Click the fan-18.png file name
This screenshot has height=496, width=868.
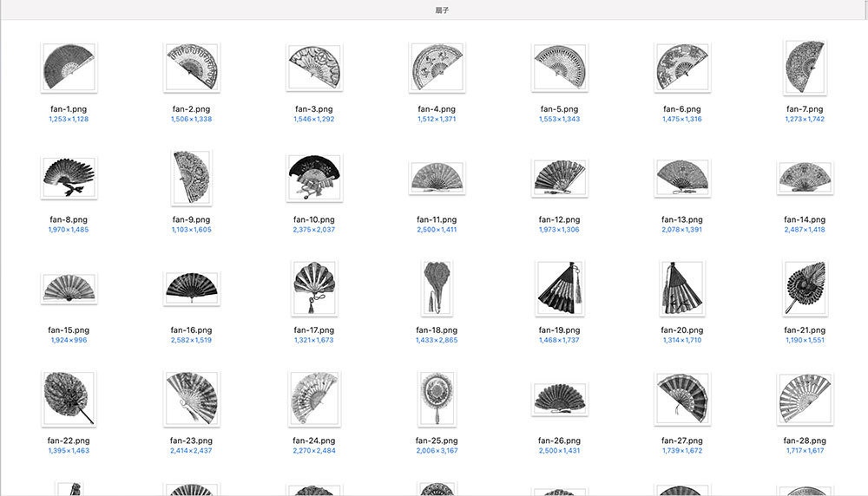point(437,330)
